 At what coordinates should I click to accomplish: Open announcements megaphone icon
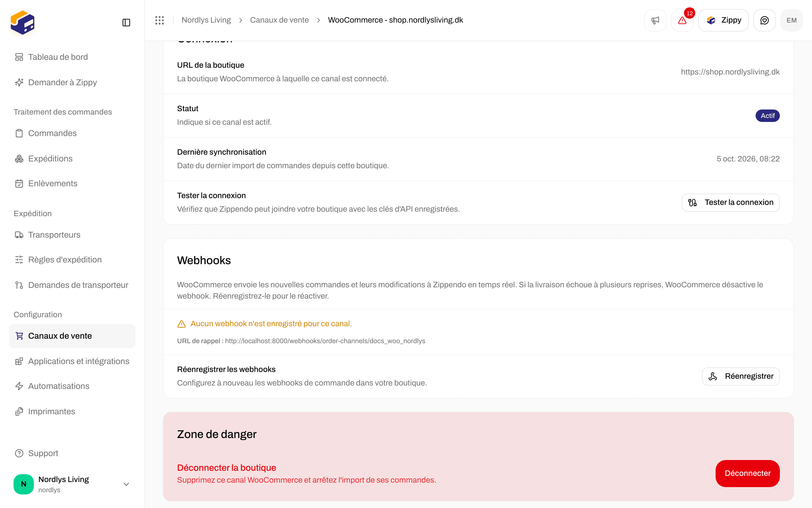pos(655,20)
